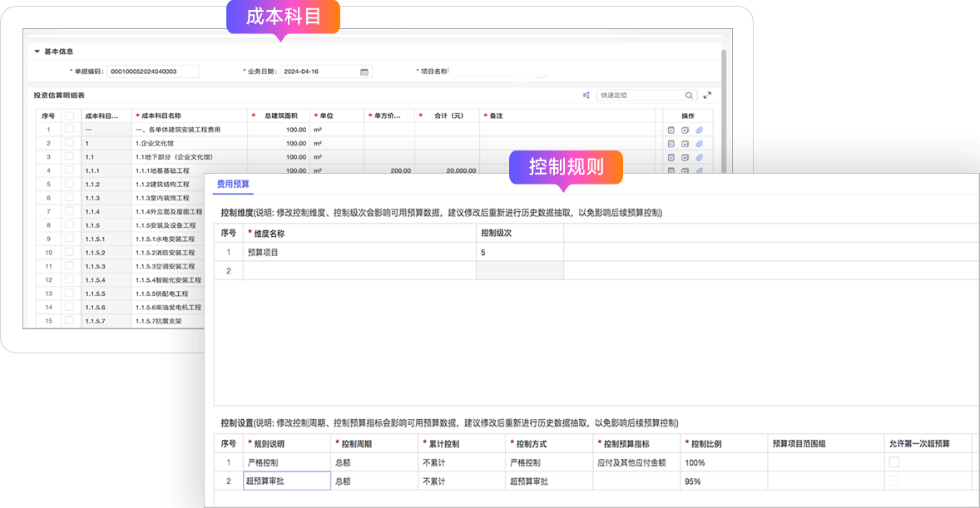Image resolution: width=980 pixels, height=508 pixels.
Task: Open 控制方式 cell showing 严格控制
Action: click(548, 462)
